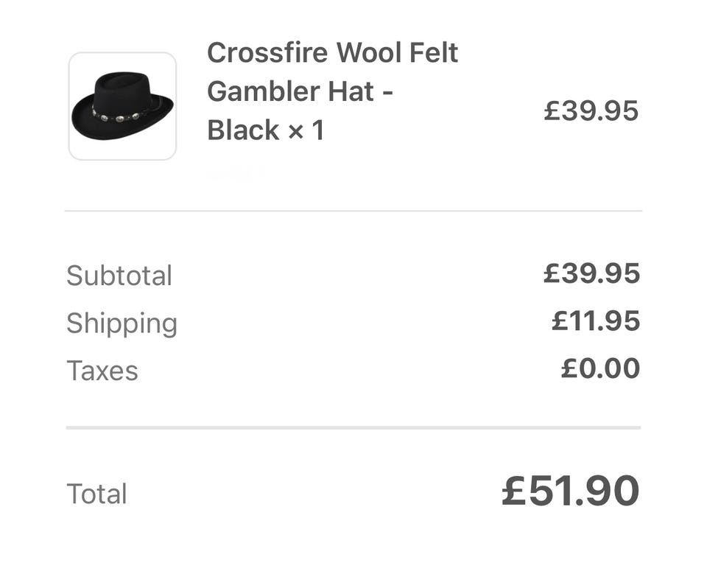The image size is (707, 588).
Task: Click the Taxes label
Action: point(102,370)
